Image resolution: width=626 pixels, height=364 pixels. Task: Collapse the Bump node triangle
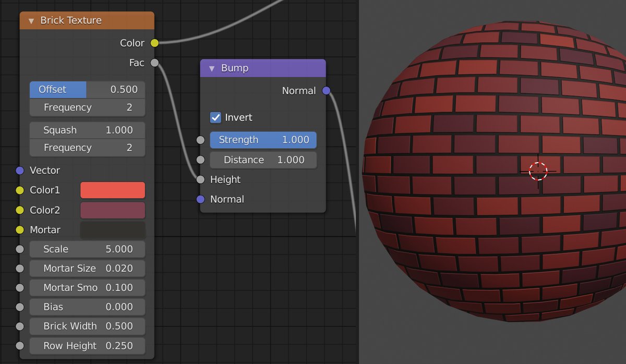pos(212,68)
